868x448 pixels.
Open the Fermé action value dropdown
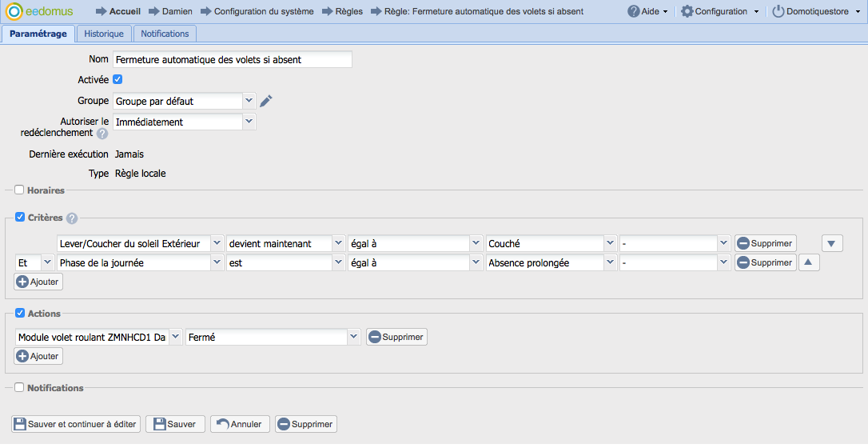coord(353,338)
